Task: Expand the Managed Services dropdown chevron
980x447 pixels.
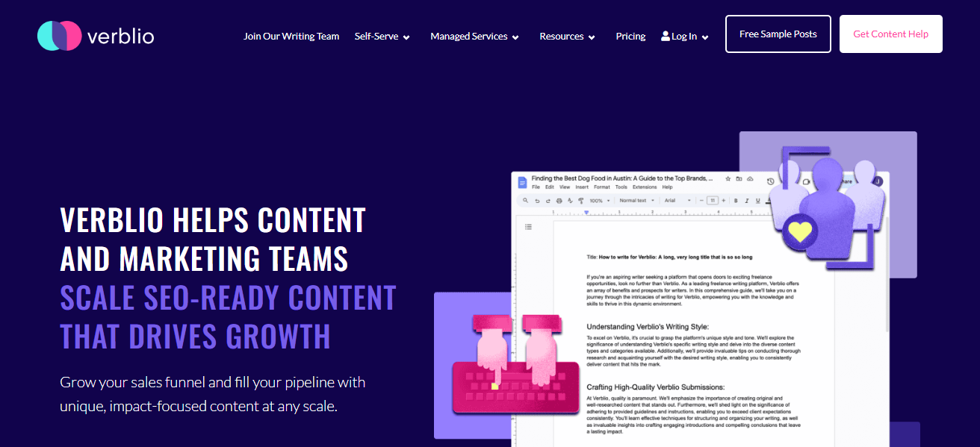Action: point(515,37)
